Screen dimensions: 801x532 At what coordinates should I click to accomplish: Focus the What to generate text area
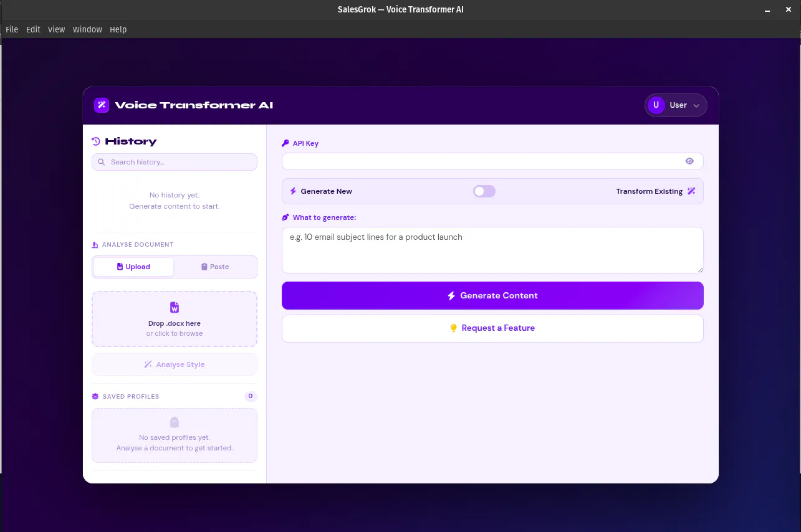[492, 250]
